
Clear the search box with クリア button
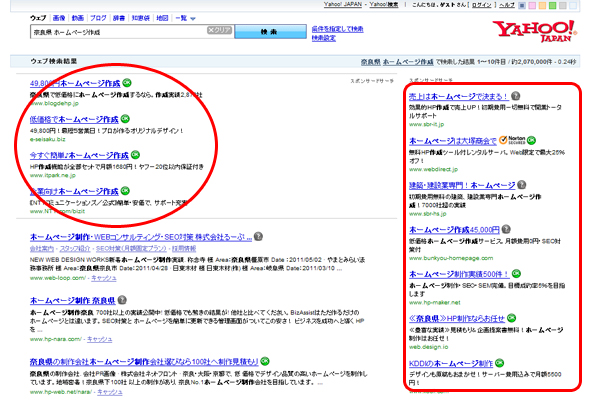pos(219,32)
